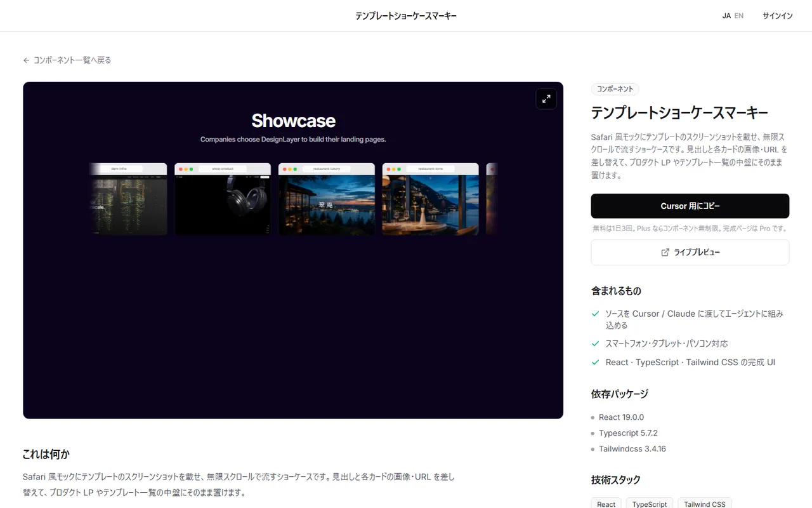
Task: Click the これは何か section heading
Action: (x=46, y=454)
